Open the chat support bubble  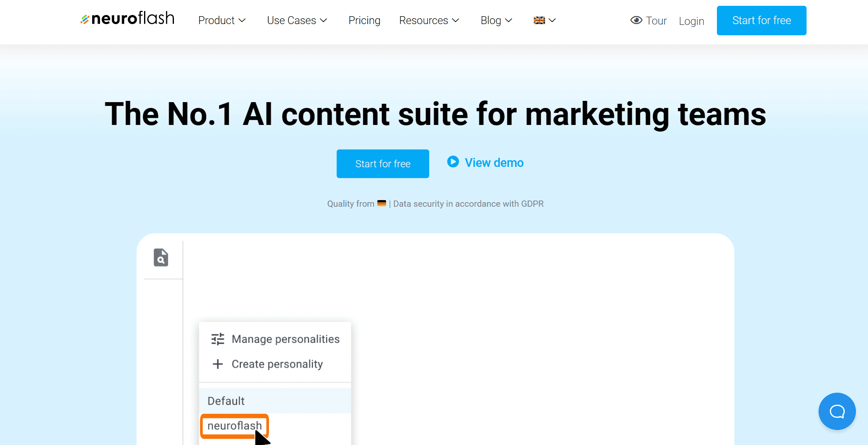point(837,411)
